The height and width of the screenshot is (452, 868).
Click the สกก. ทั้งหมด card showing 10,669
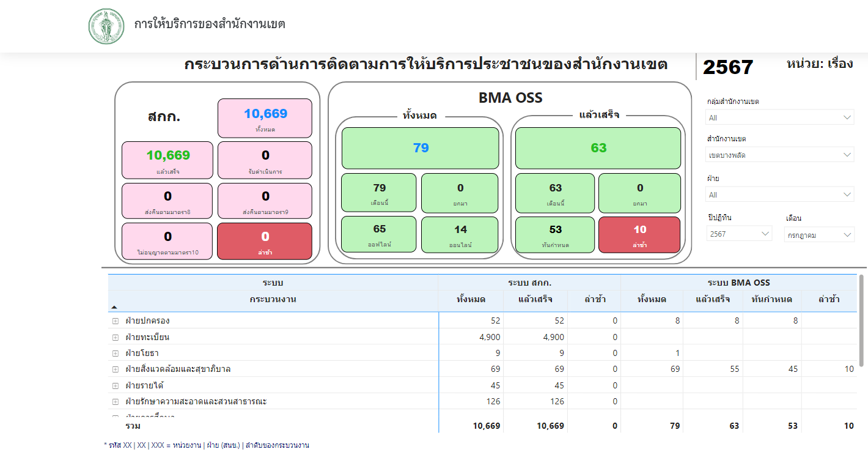pyautogui.click(x=265, y=118)
